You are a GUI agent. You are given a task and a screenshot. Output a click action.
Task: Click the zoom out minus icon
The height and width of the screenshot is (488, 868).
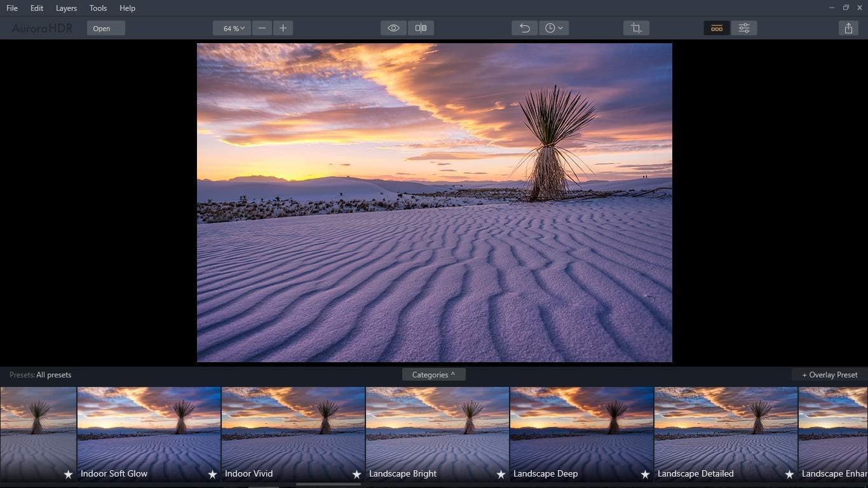[x=262, y=27]
